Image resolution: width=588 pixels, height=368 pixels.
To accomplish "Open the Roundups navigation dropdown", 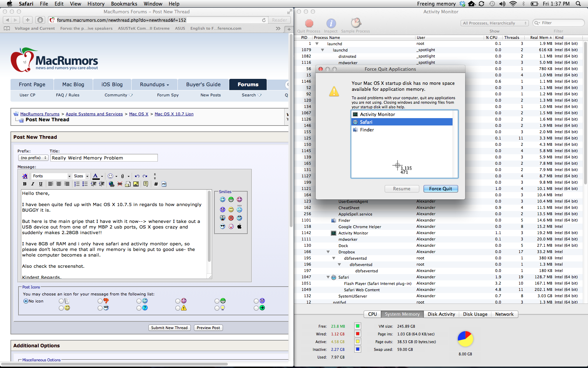I will pos(154,84).
